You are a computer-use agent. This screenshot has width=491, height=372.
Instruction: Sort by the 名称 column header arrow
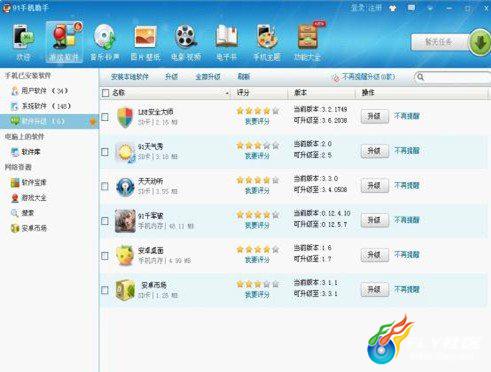click(x=227, y=93)
